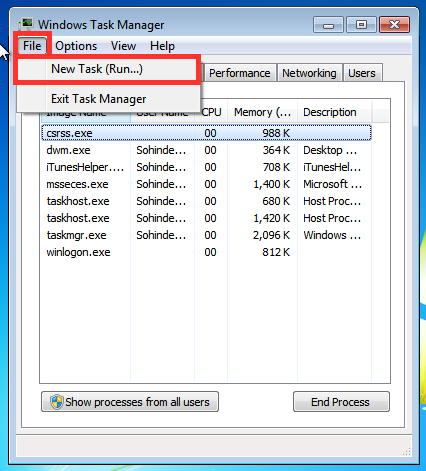
Task: Click the 1,400 K memory value
Action: [x=272, y=184]
